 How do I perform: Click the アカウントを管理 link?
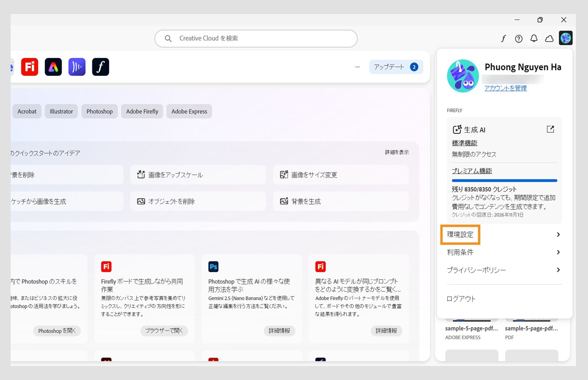tap(505, 88)
